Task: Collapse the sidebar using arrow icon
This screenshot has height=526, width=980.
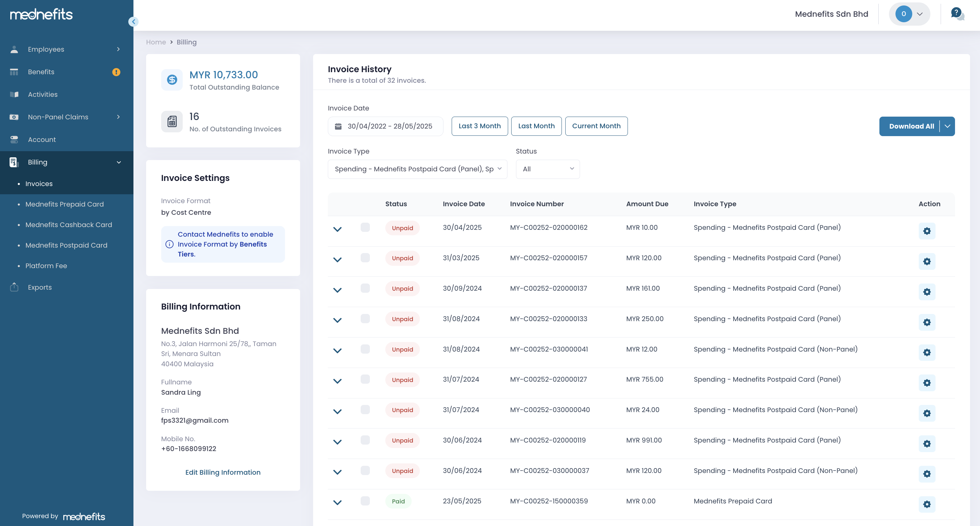Action: coord(133,22)
